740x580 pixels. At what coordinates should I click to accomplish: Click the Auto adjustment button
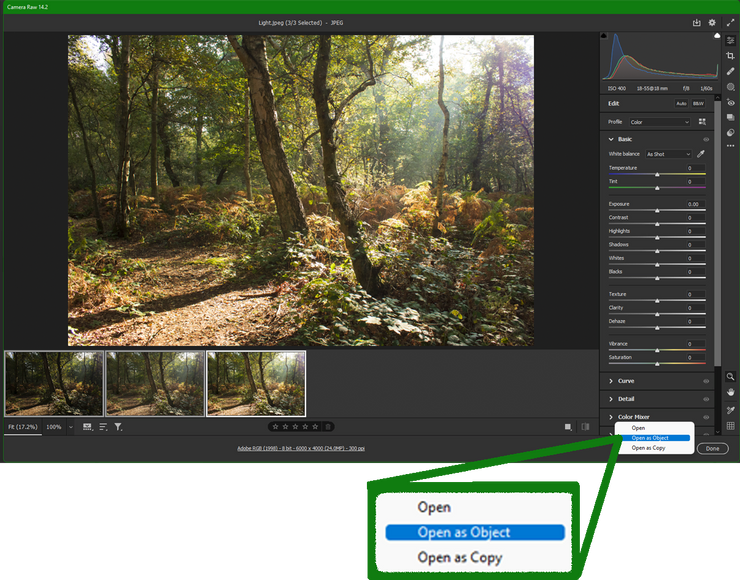[681, 103]
